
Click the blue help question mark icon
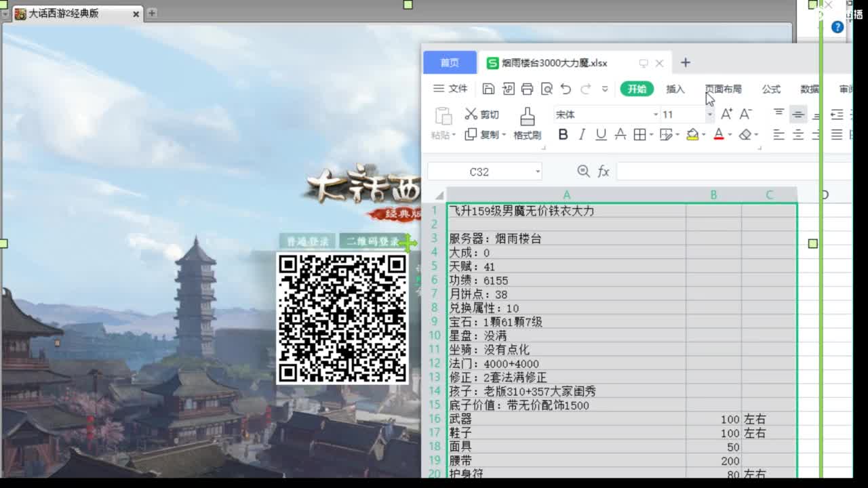point(837,27)
